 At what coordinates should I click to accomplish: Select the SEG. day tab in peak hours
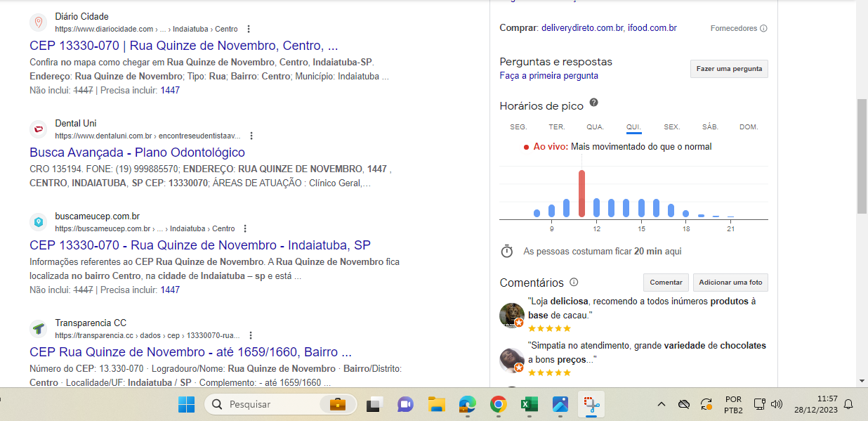[518, 127]
